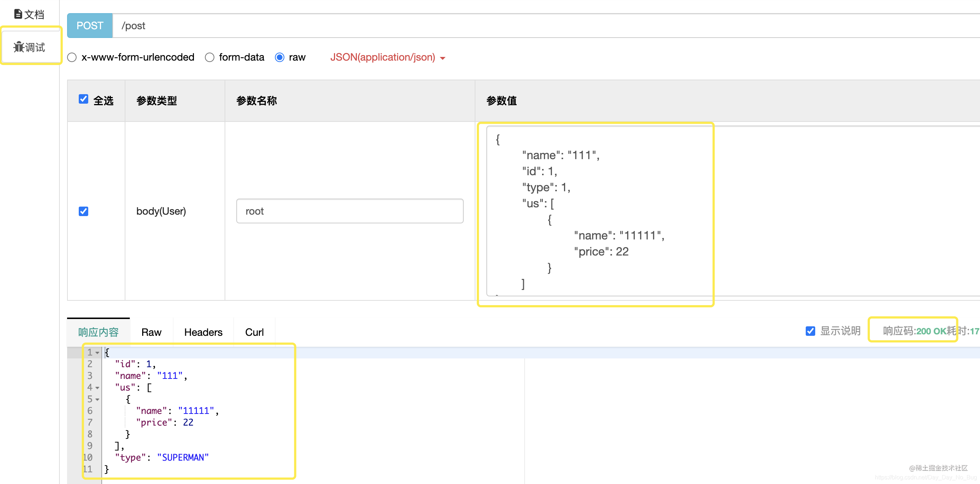Collapse the root object at line 1
This screenshot has height=484, width=980.
[97, 353]
